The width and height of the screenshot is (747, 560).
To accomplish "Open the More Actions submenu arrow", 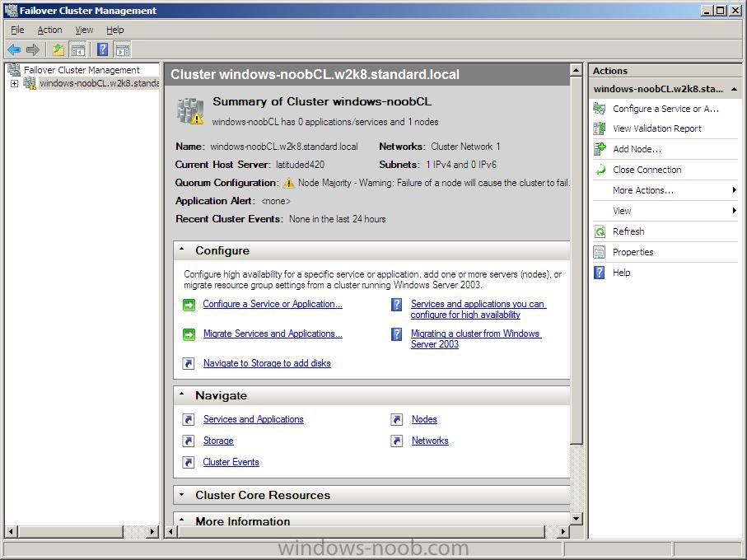I will click(734, 190).
